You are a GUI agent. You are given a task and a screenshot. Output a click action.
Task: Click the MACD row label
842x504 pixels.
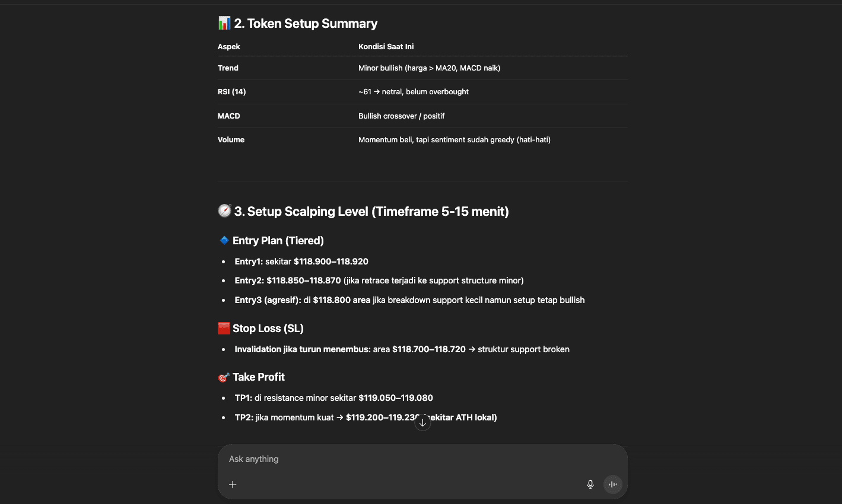point(229,116)
